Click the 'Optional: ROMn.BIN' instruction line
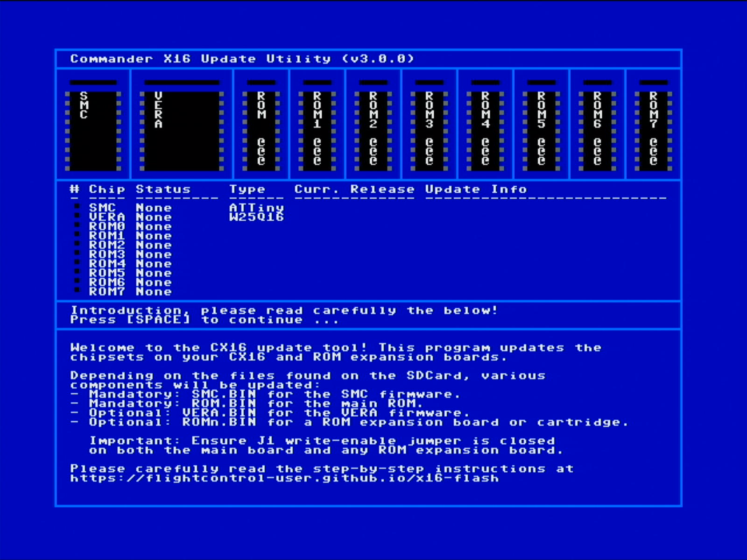 [x=350, y=422]
